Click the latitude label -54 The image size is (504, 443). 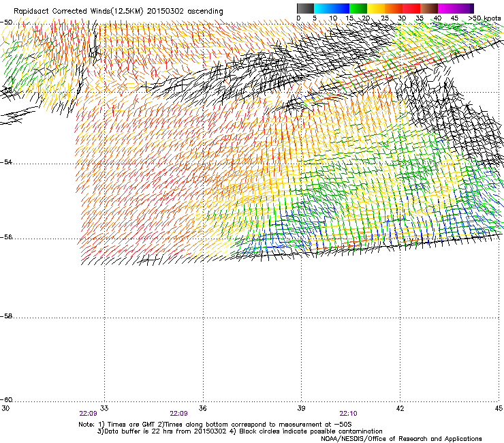[6, 162]
